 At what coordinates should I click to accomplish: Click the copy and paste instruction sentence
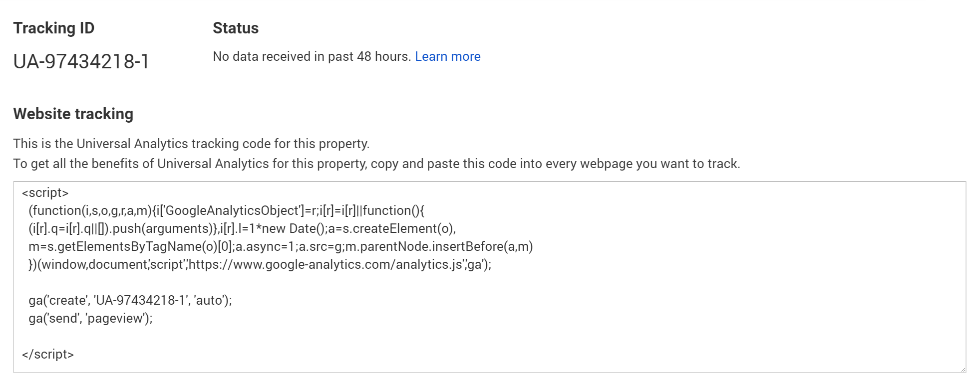tap(376, 164)
